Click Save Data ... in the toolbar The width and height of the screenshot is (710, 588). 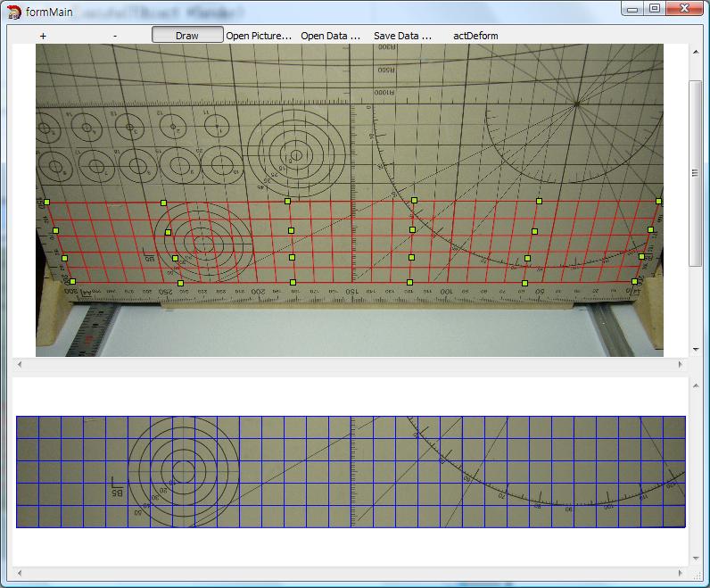pos(402,36)
